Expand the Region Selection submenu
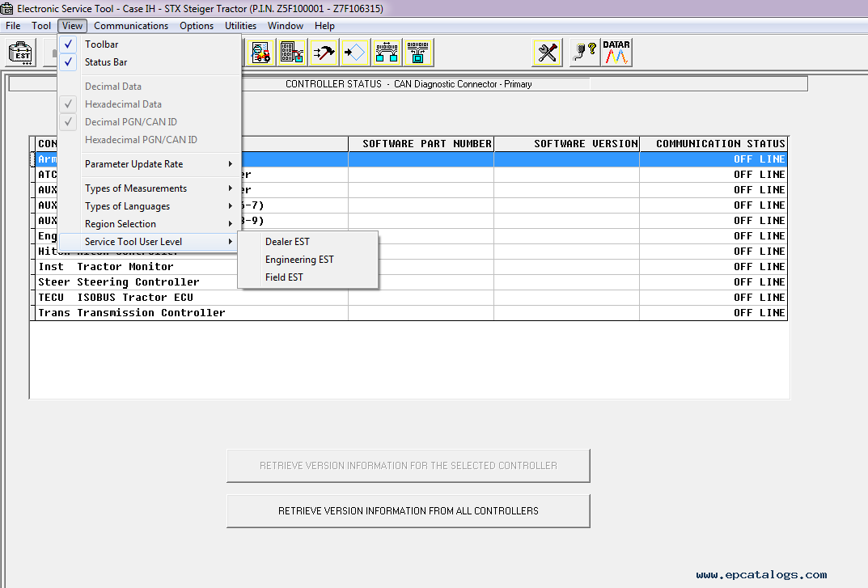The image size is (868, 588). pyautogui.click(x=119, y=223)
